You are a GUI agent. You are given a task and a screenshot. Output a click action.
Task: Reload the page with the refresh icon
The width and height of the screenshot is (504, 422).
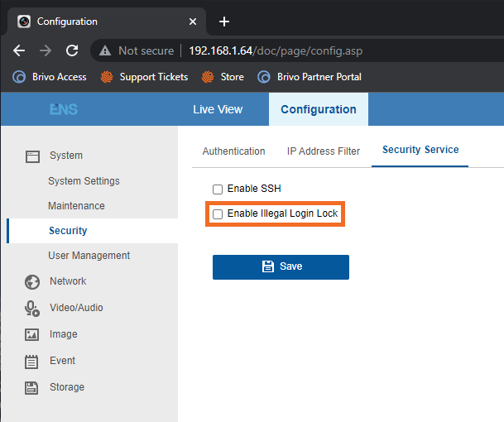(x=71, y=50)
